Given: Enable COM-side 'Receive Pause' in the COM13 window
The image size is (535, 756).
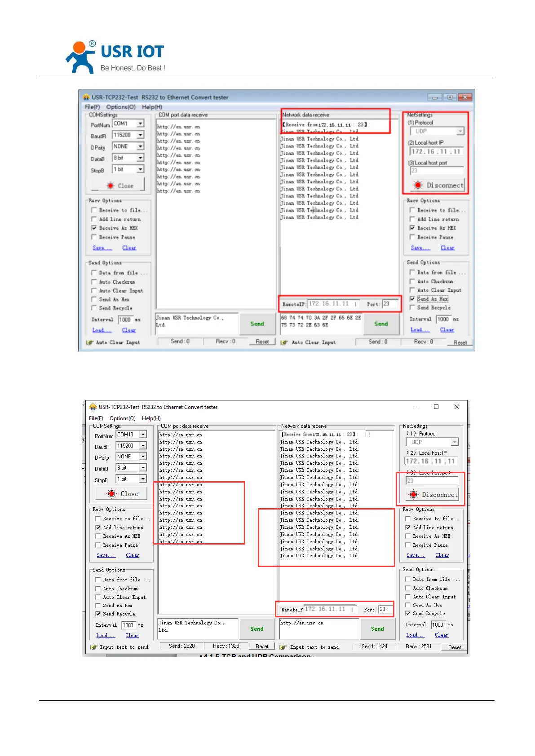Looking at the screenshot, I should pos(98,545).
